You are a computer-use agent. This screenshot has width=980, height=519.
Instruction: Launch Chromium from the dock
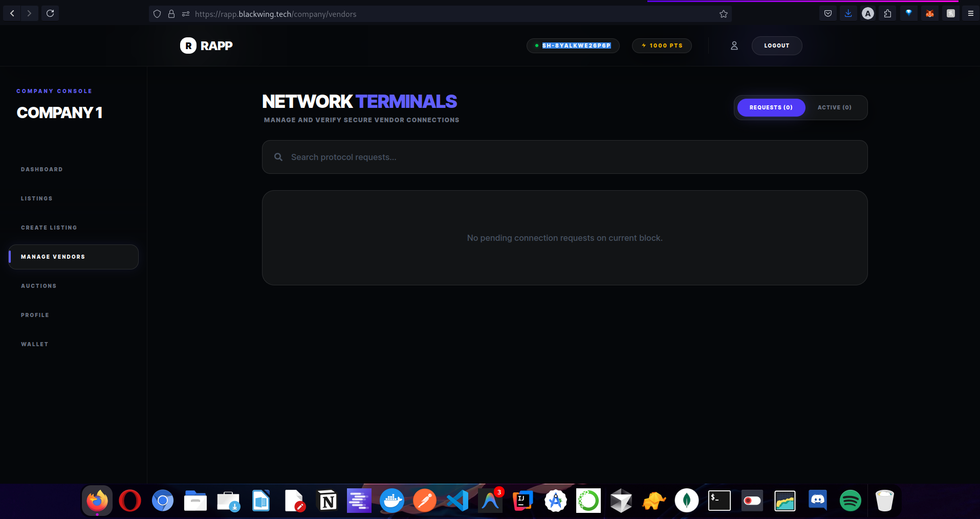(x=163, y=501)
